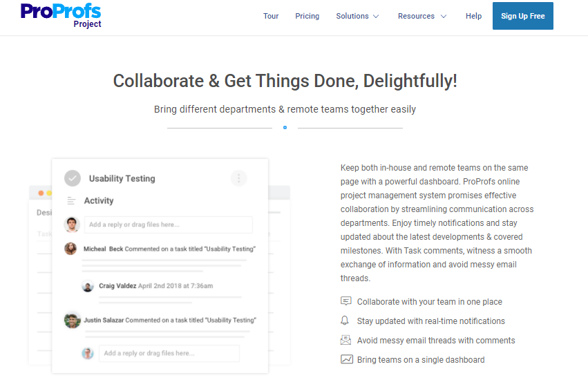Viewport: 588px width, 380px height.
Task: Click Micheal Beck name in comment
Action: click(103, 249)
